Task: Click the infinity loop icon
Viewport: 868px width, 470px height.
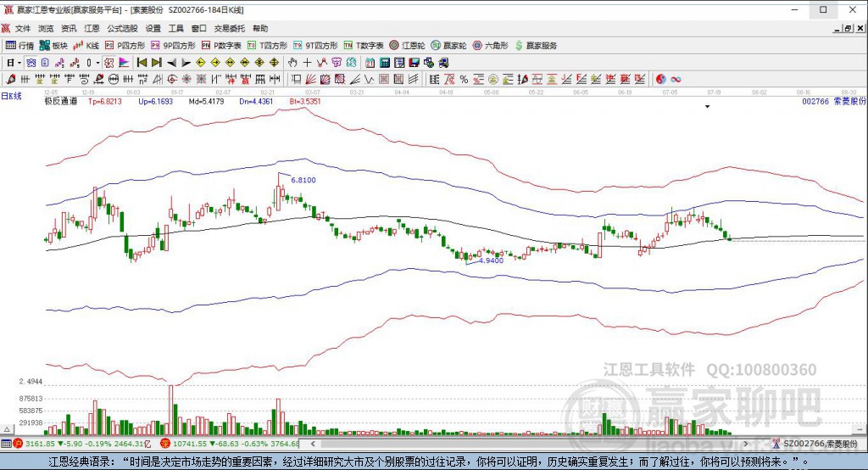Action: coord(676,79)
